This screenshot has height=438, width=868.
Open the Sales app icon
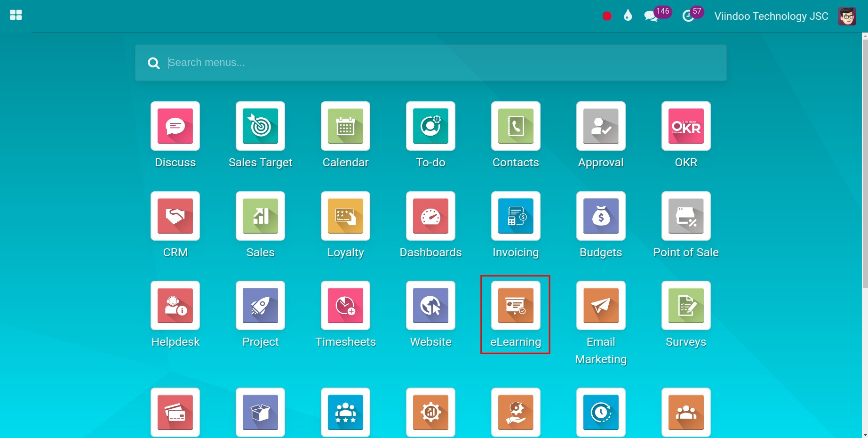(260, 216)
